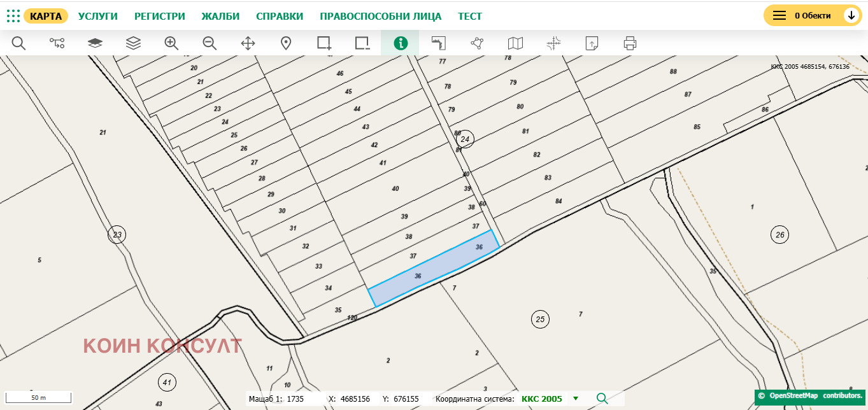Click the coordinates crosshair tool

(553, 43)
